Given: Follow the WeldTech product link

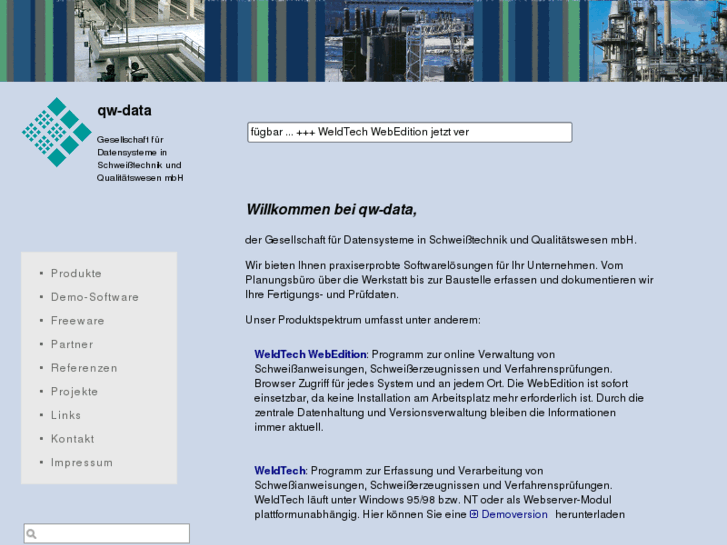Looking at the screenshot, I should point(280,471).
